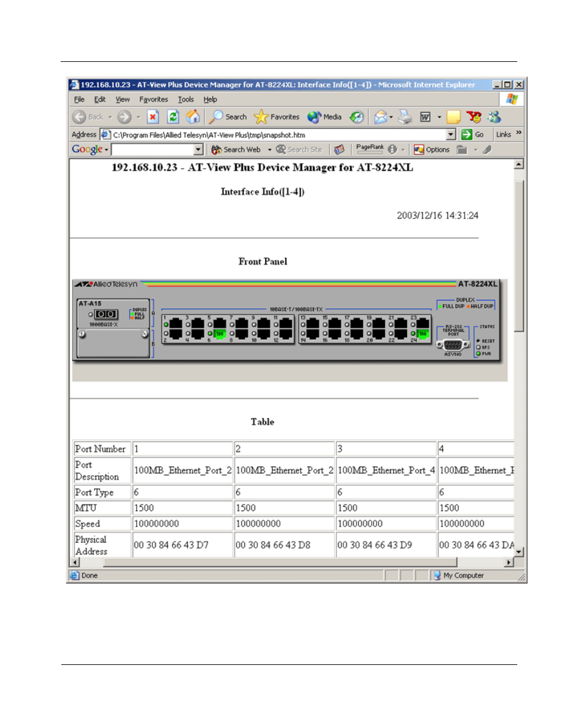562x728 pixels.
Task: Click the Google toolbar page info icon
Action: (392, 150)
